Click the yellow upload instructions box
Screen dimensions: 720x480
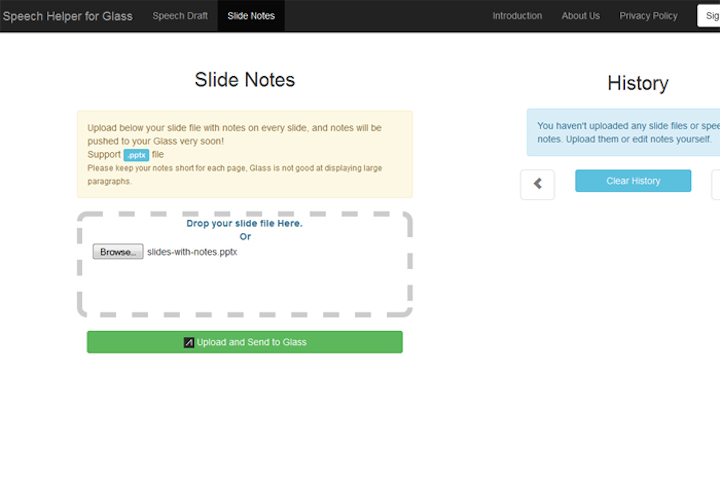(x=245, y=154)
